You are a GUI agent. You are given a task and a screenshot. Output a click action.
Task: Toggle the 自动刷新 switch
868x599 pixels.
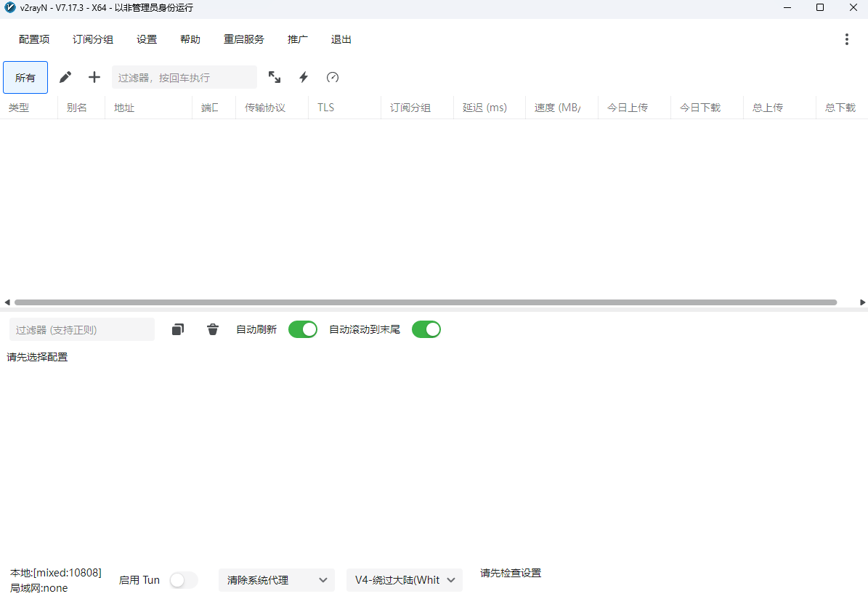coord(303,330)
